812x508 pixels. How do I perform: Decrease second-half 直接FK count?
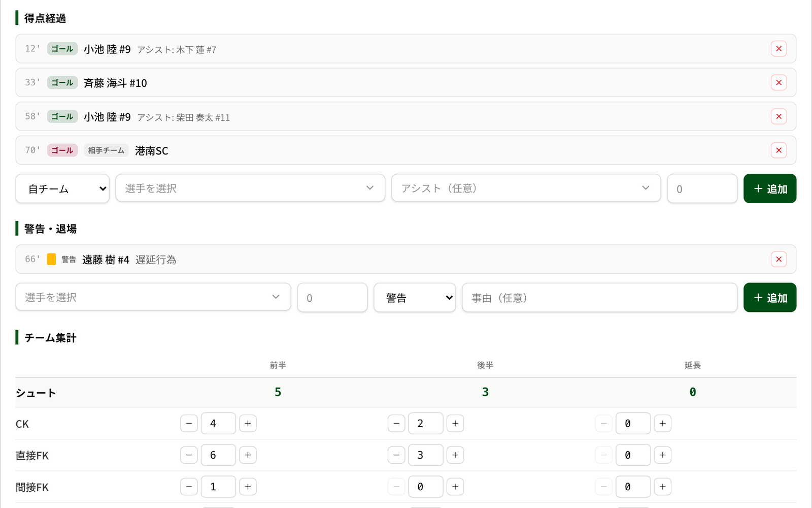pyautogui.click(x=396, y=455)
